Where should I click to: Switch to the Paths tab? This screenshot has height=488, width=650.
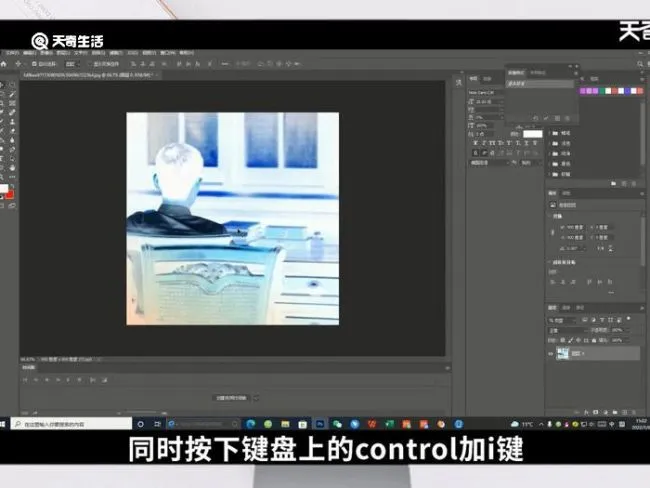(x=580, y=308)
